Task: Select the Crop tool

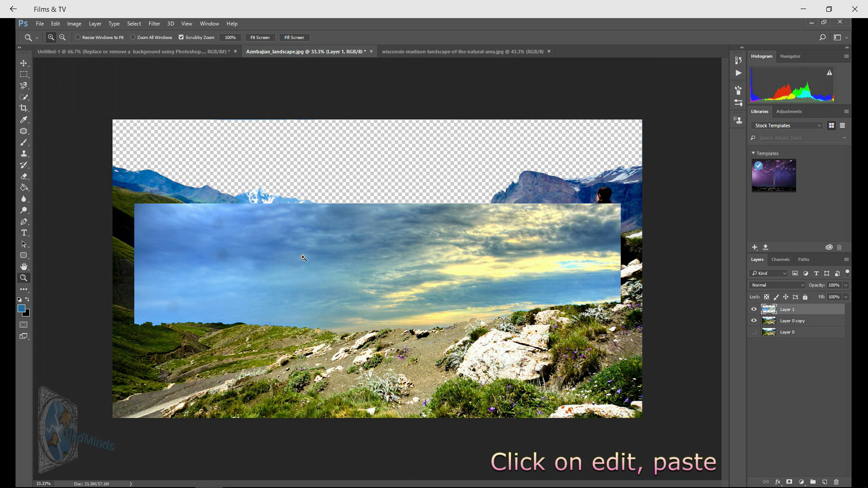Action: coord(24,108)
